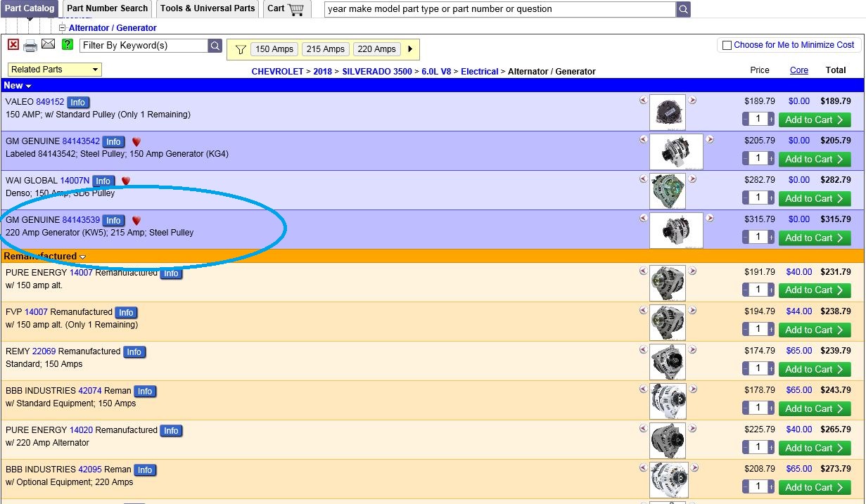Add FVP 14007 to cart

coord(815,330)
